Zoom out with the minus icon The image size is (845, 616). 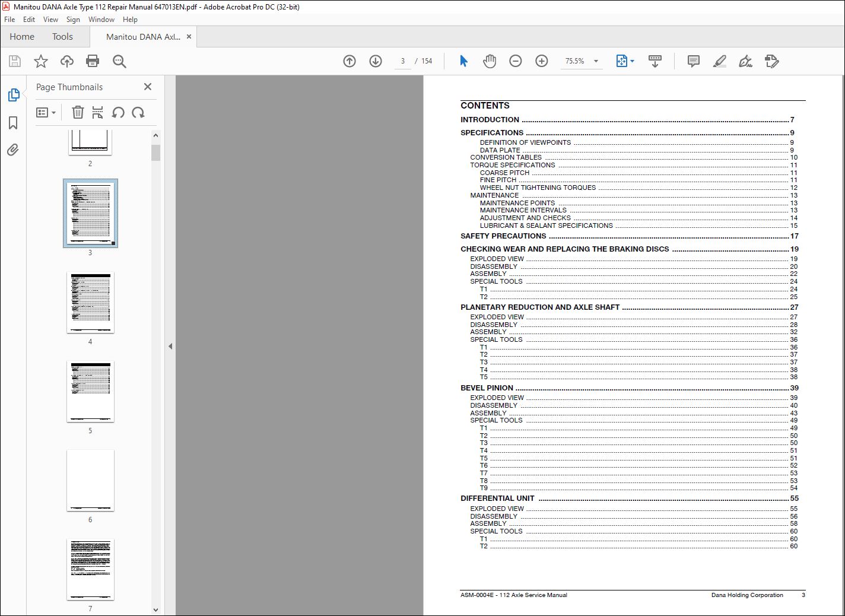(x=516, y=61)
